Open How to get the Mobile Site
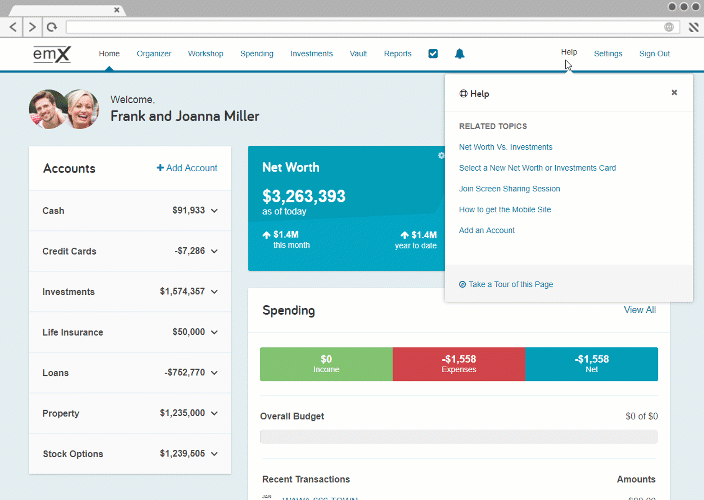704x500 pixels. tap(505, 209)
